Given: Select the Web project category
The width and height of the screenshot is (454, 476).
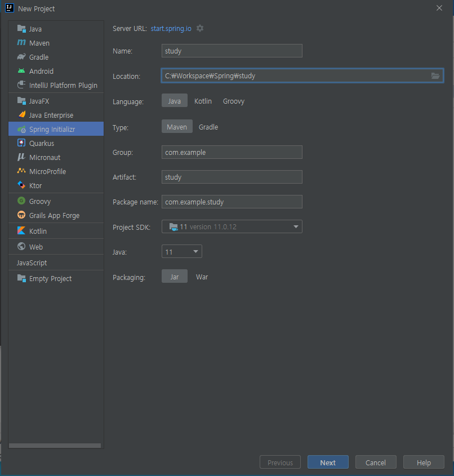Looking at the screenshot, I should (56, 247).
